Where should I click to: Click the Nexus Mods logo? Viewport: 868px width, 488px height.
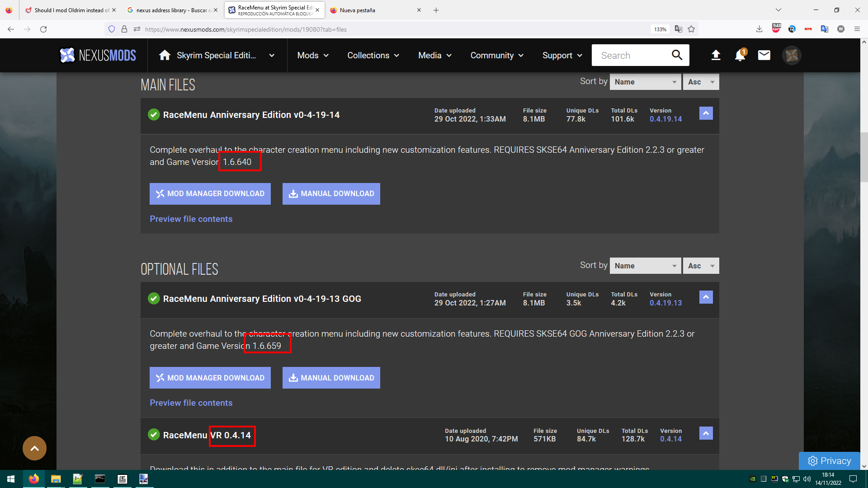click(x=98, y=55)
